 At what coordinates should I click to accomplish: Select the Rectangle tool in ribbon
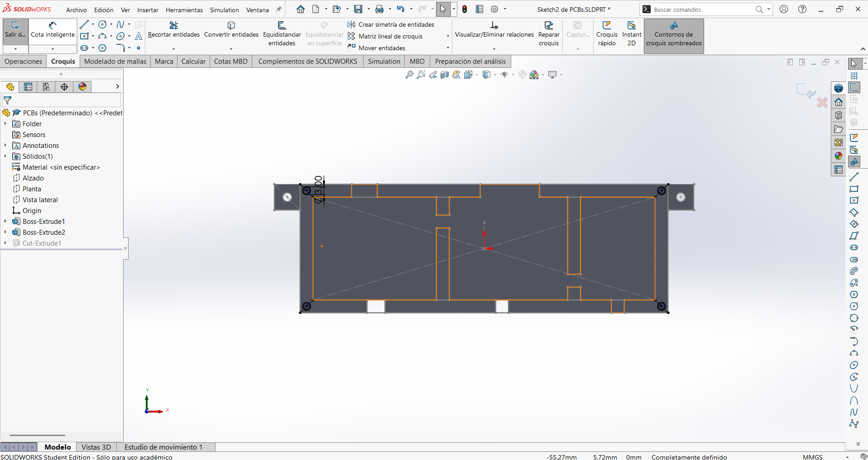[84, 36]
